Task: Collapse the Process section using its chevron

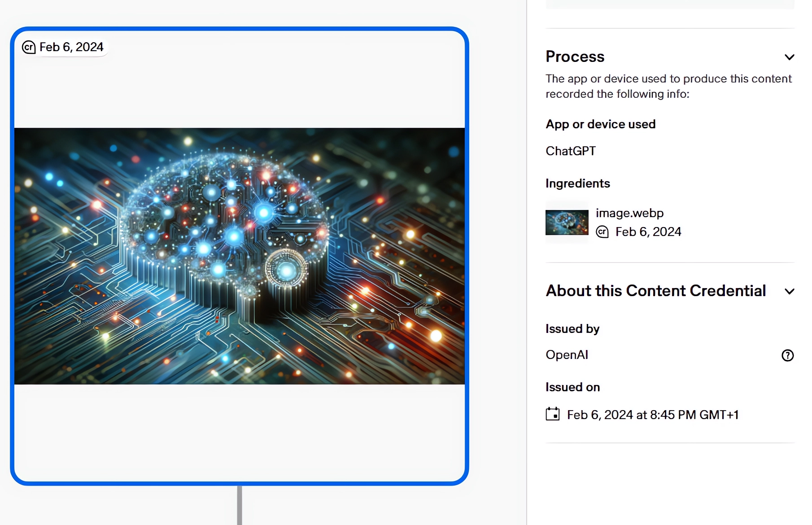Action: coord(789,57)
